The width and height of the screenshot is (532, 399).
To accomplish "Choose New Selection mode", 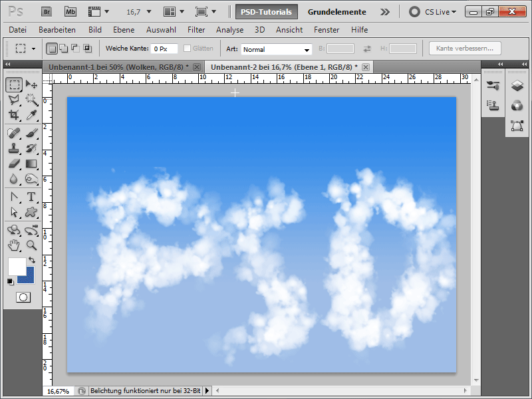I will click(52, 49).
